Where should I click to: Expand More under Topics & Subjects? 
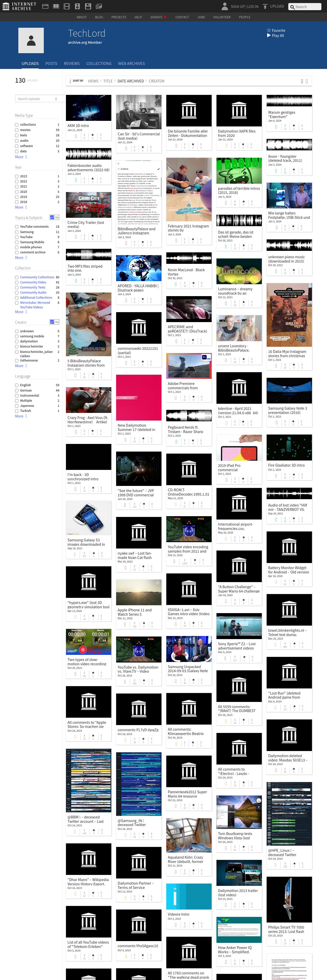(21, 257)
